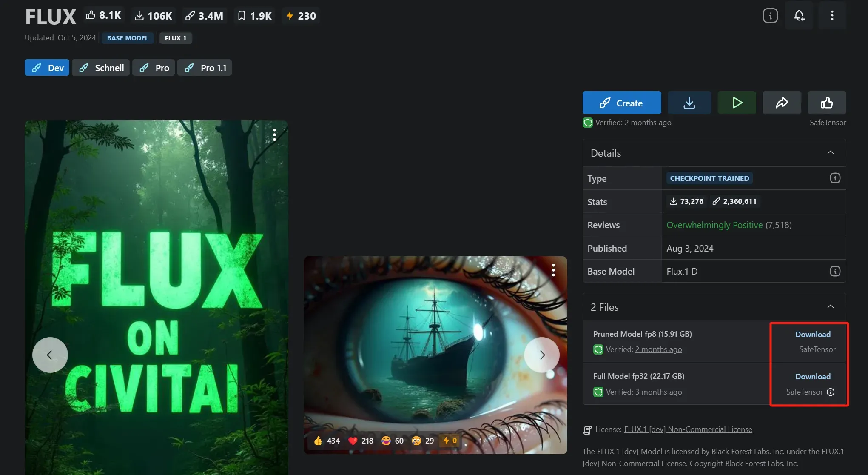Click the green play button
Screen dimensions: 868x475
coord(737,103)
